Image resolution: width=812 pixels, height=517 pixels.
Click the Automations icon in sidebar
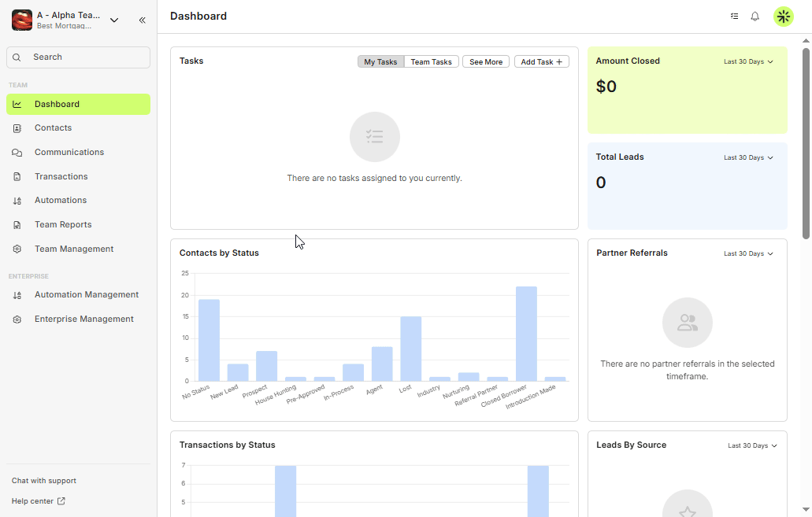[x=17, y=201]
